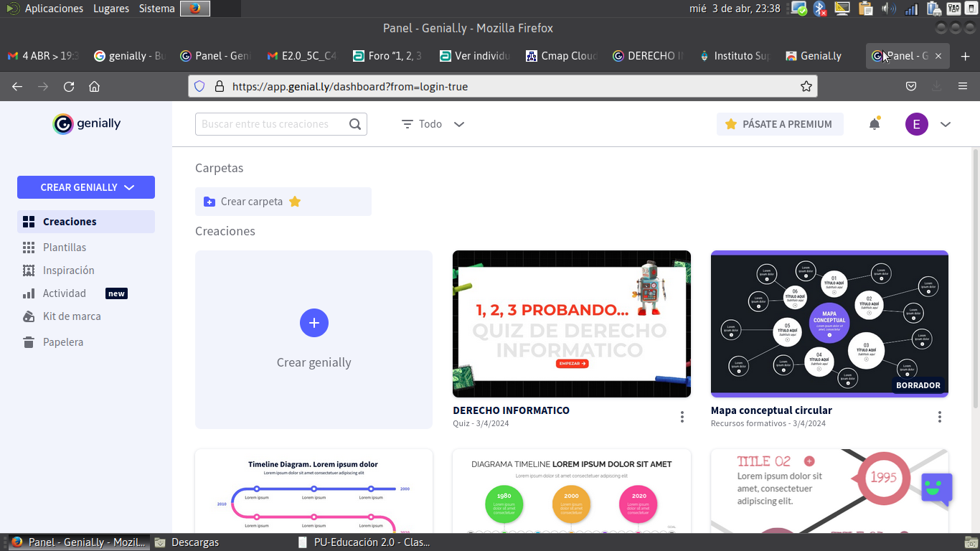Switch to the Foro 1, 2, 3 tab
980x551 pixels.
[387, 56]
